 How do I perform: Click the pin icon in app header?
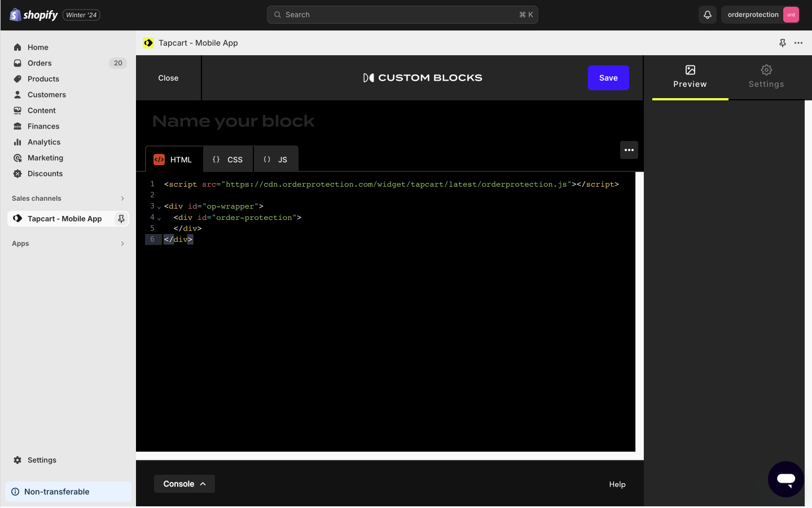783,43
